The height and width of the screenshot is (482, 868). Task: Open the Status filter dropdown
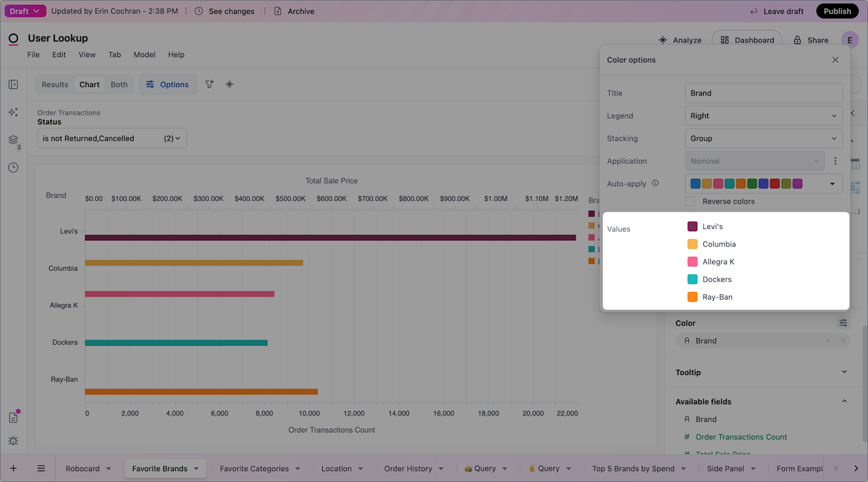[112, 138]
